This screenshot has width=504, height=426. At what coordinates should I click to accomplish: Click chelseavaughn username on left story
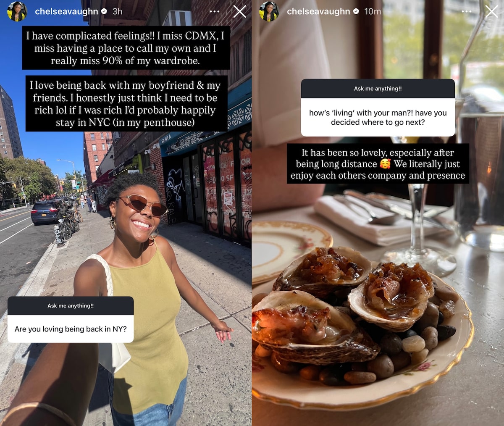click(x=66, y=11)
